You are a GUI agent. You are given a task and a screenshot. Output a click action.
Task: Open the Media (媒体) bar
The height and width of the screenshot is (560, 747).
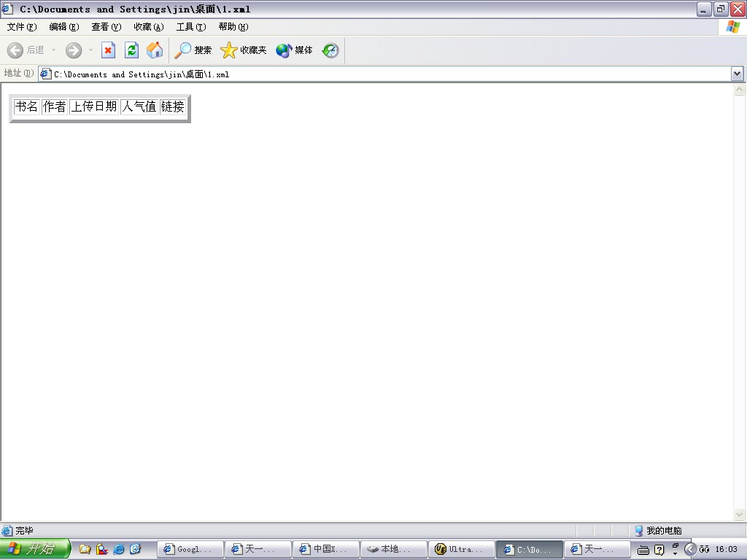click(x=295, y=50)
